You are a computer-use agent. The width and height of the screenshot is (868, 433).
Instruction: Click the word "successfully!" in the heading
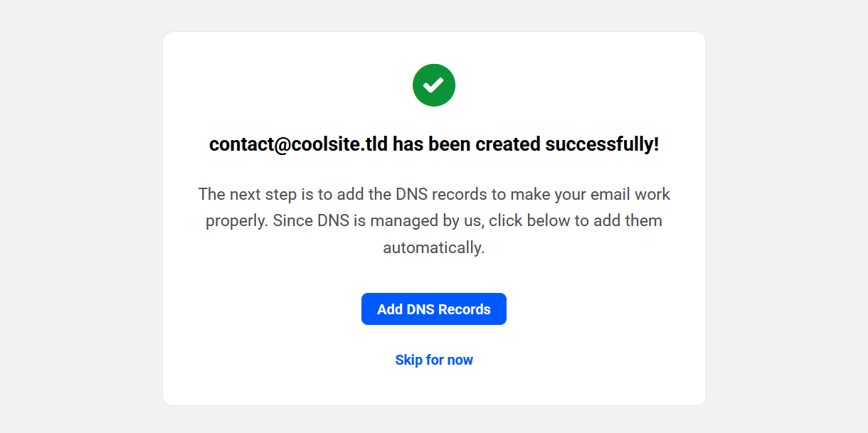(602, 144)
